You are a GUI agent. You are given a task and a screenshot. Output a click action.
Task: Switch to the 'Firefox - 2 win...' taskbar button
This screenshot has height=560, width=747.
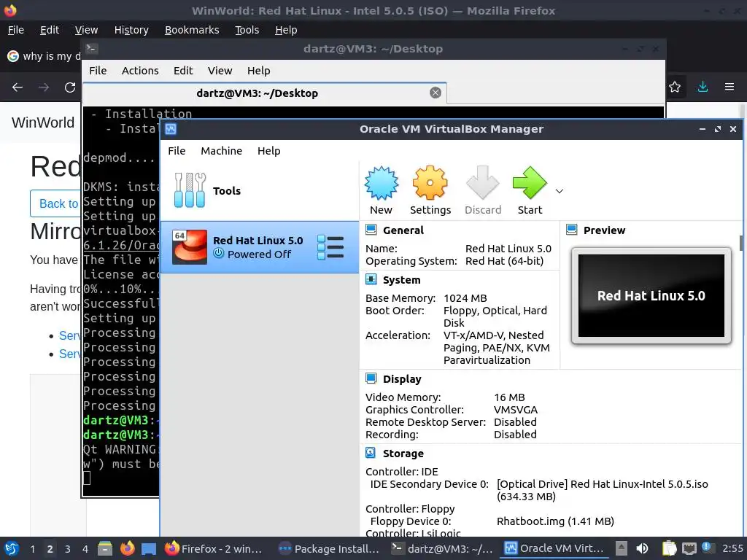(x=214, y=548)
